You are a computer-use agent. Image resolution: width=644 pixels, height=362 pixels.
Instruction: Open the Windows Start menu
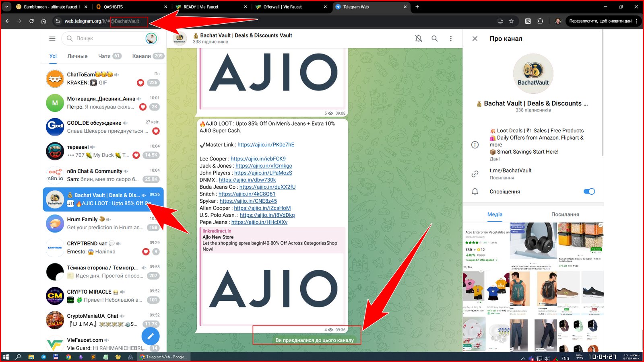[6, 357]
